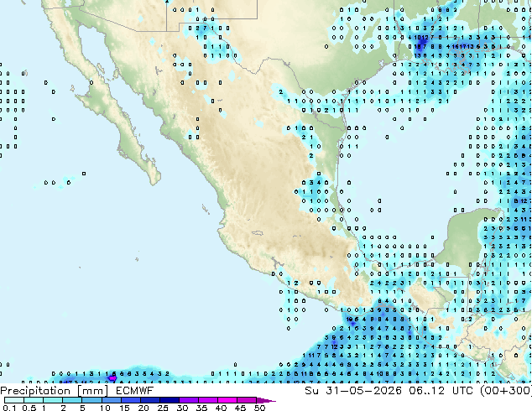The width and height of the screenshot is (532, 411).
Task: Click the '0.5' legend scale value
Action: click(29, 408)
